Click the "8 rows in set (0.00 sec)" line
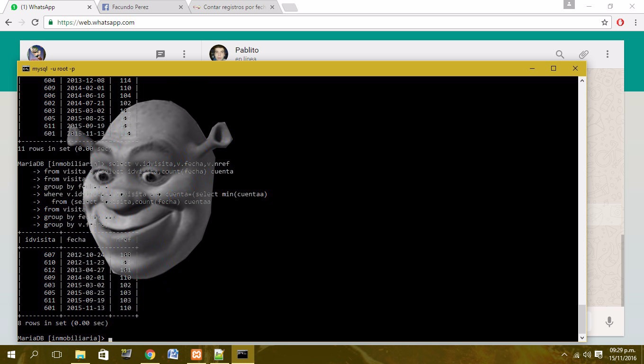 pos(63,323)
